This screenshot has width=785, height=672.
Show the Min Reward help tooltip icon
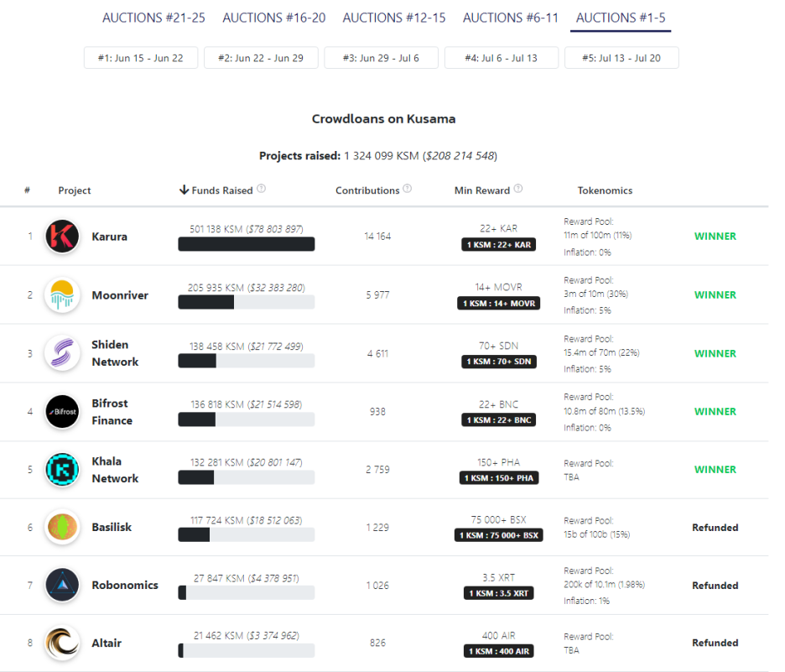point(518,189)
